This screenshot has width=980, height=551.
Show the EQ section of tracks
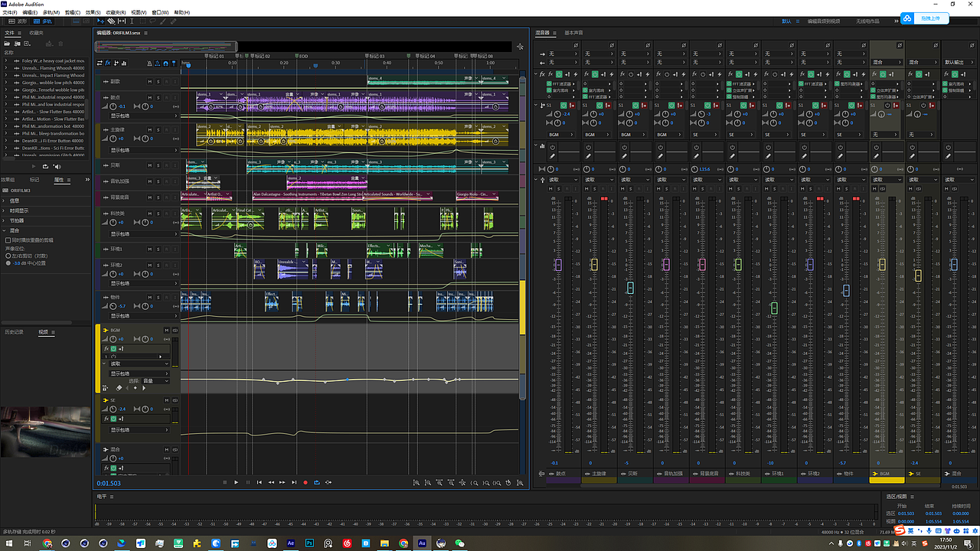click(x=124, y=63)
